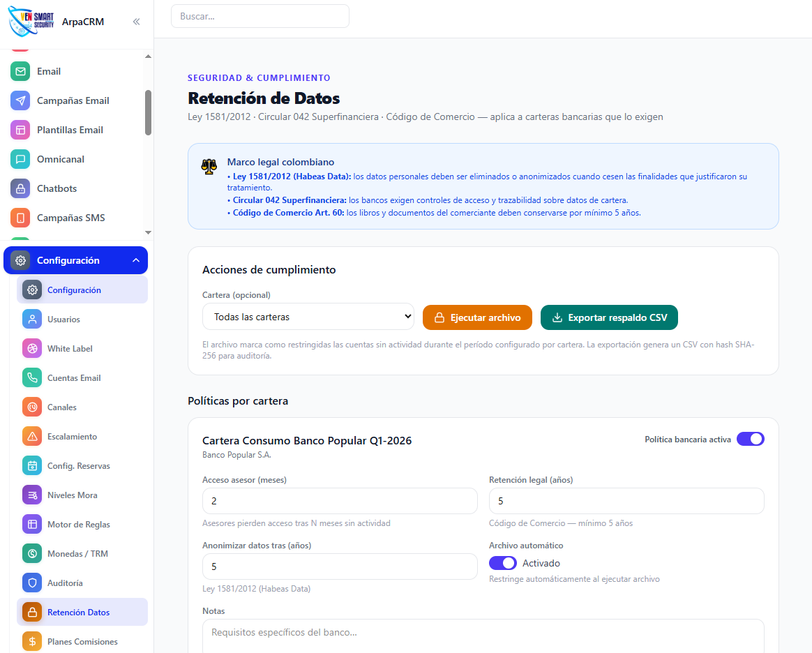
Task: Open Cuentas Email settings link
Action: (x=82, y=377)
